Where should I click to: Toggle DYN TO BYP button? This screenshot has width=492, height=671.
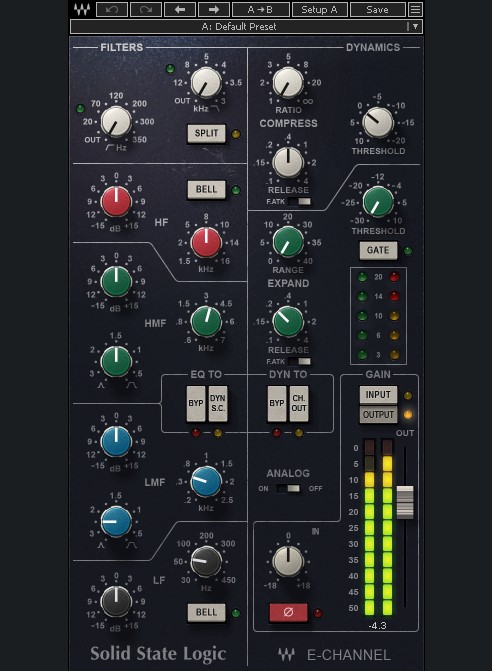point(277,403)
